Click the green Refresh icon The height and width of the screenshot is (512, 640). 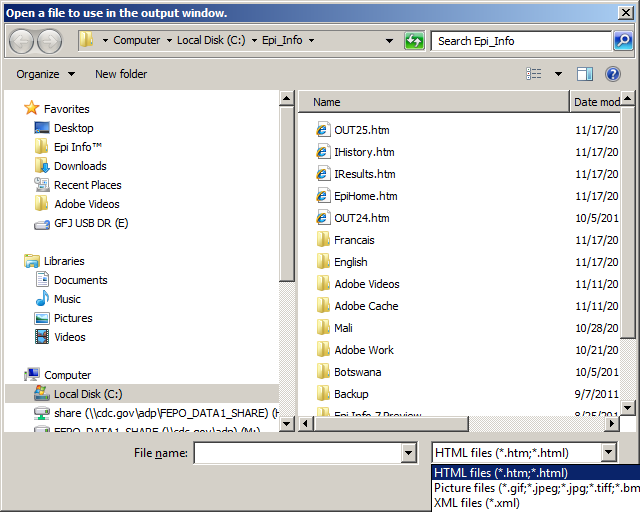tap(414, 41)
